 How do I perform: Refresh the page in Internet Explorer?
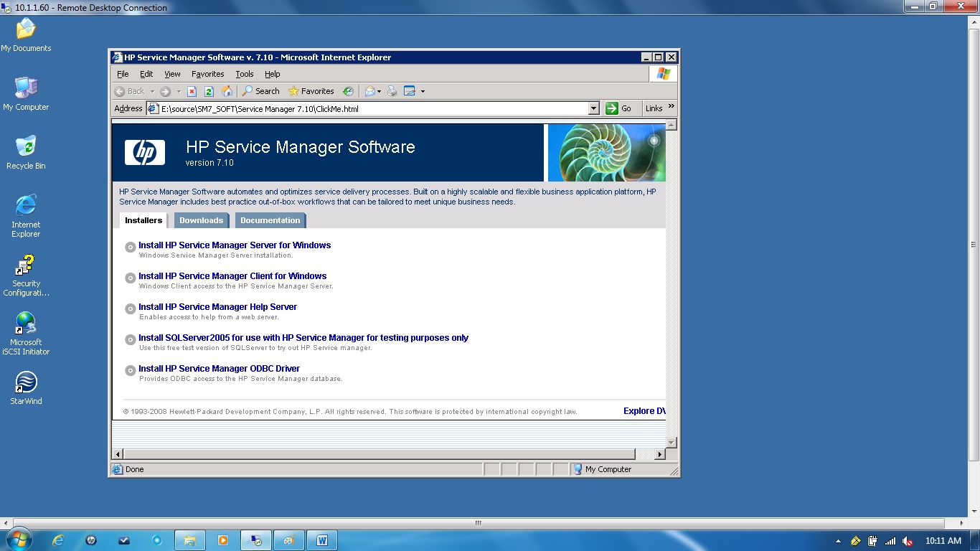(209, 91)
